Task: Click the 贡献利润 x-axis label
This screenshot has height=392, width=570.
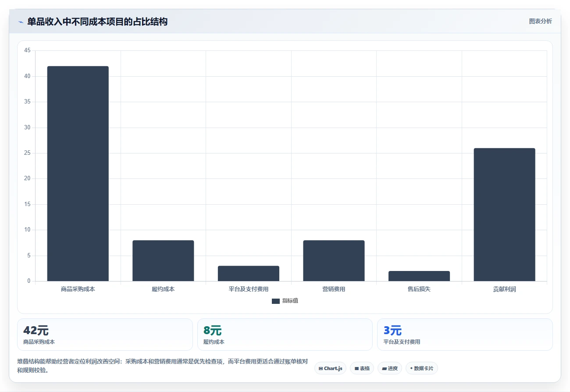Action: (x=504, y=289)
